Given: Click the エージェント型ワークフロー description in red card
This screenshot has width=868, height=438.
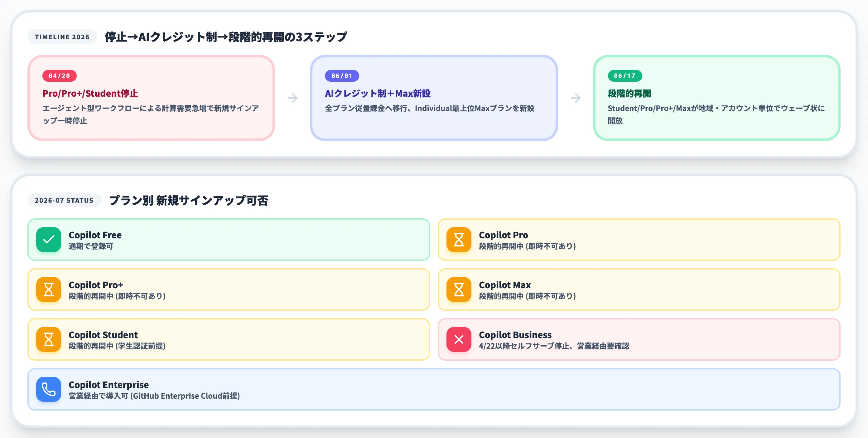Looking at the screenshot, I should click(151, 114).
